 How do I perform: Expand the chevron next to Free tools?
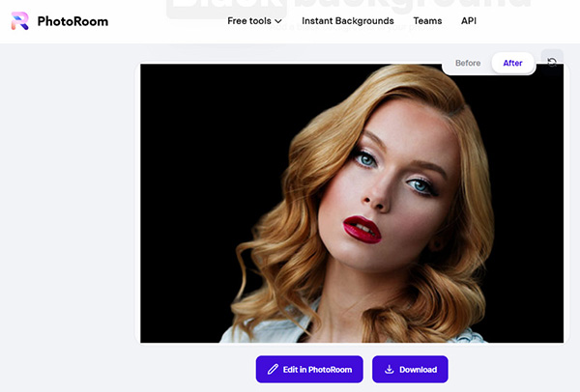coord(278,21)
